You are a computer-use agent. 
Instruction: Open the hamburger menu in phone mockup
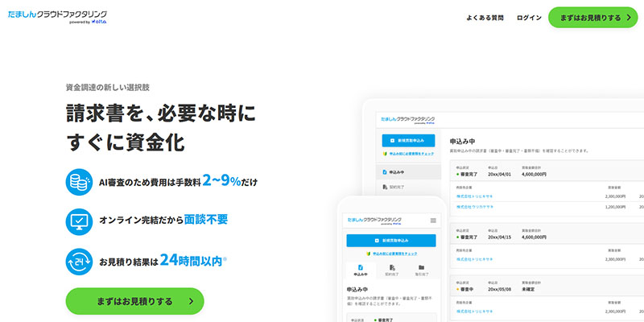click(433, 221)
